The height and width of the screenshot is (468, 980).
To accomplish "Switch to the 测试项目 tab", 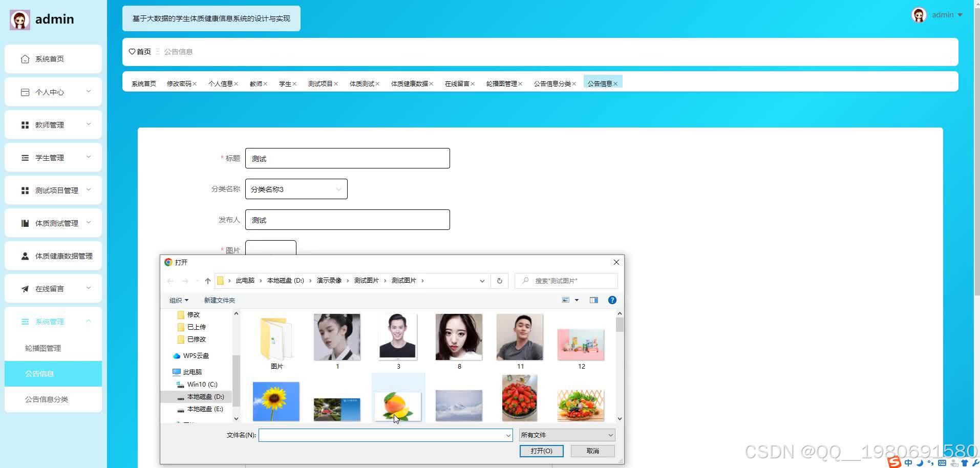I will [x=320, y=84].
